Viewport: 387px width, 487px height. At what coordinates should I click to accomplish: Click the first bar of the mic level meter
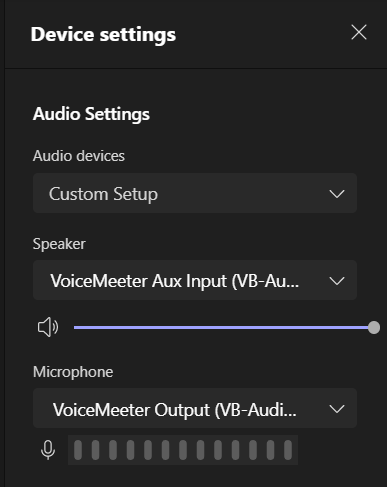pyautogui.click(x=78, y=450)
